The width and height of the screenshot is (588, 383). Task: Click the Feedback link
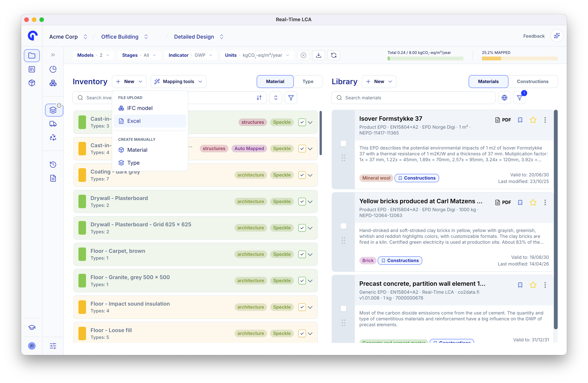(534, 36)
